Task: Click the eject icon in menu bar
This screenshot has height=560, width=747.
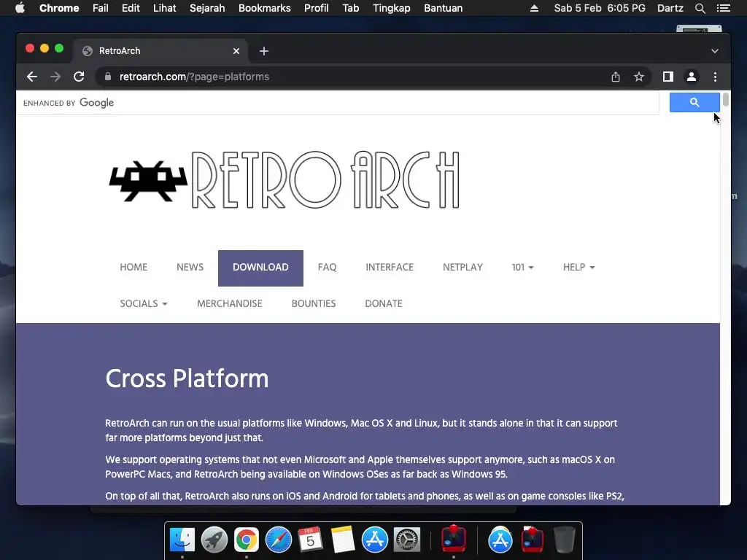Action: [x=534, y=8]
